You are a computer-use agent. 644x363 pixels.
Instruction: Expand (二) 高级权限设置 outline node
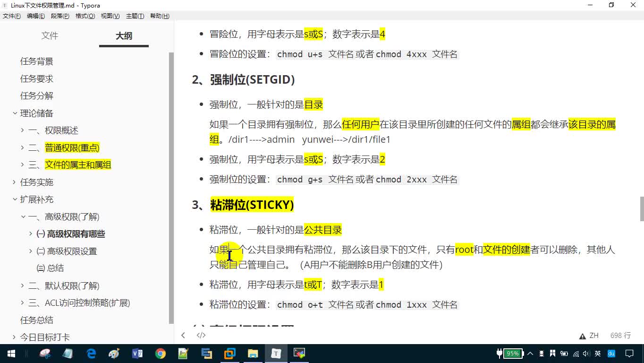click(31, 251)
